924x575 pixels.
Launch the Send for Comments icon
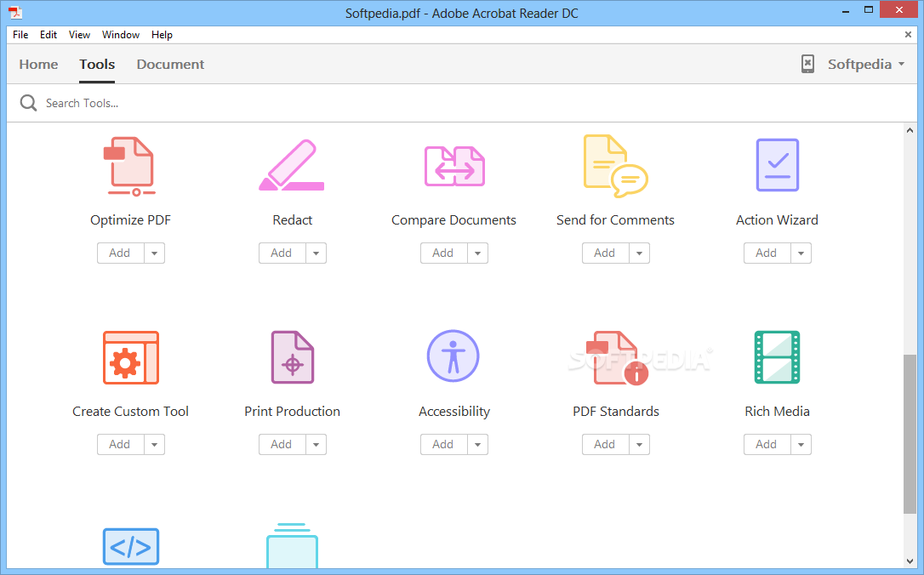pyautogui.click(x=616, y=166)
